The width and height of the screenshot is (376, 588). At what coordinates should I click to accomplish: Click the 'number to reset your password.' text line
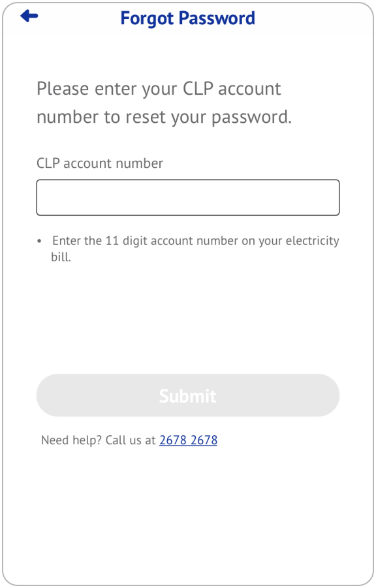click(x=164, y=118)
